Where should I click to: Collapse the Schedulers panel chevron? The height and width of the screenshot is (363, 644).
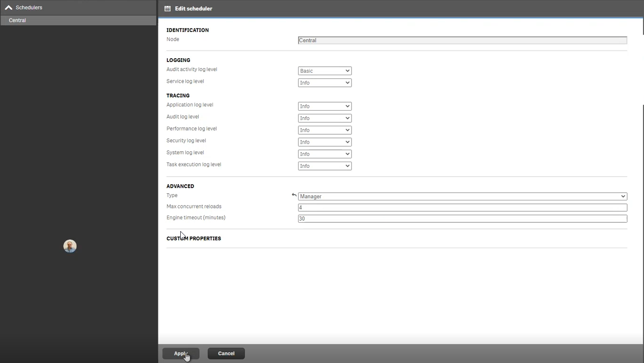[x=9, y=8]
